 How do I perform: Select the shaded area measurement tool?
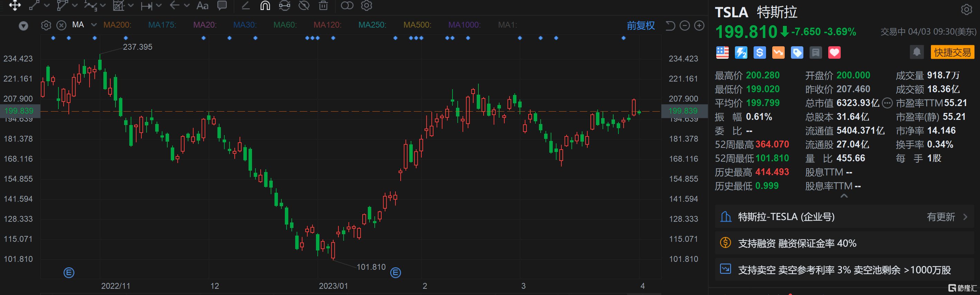coord(119,5)
